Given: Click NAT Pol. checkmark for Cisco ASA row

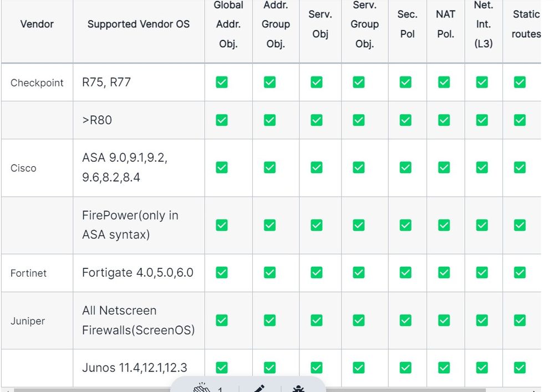Looking at the screenshot, I should point(444,167).
